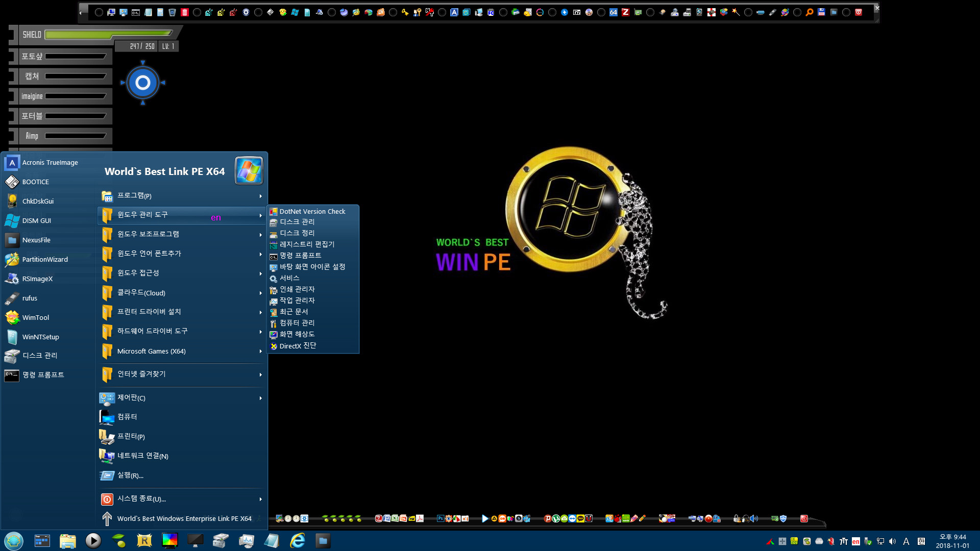Viewport: 980px width, 551px height.
Task: Select 작업 관리자 in the submenu
Action: (313, 300)
